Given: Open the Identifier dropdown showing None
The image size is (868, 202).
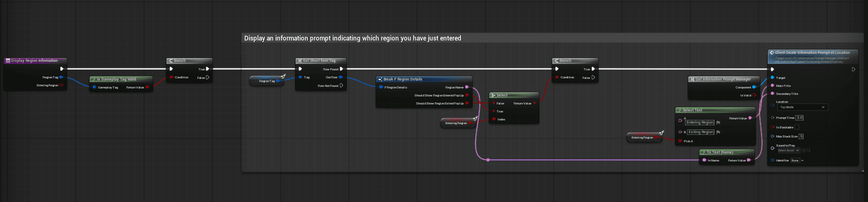Looking at the screenshot, I should pyautogui.click(x=797, y=160).
